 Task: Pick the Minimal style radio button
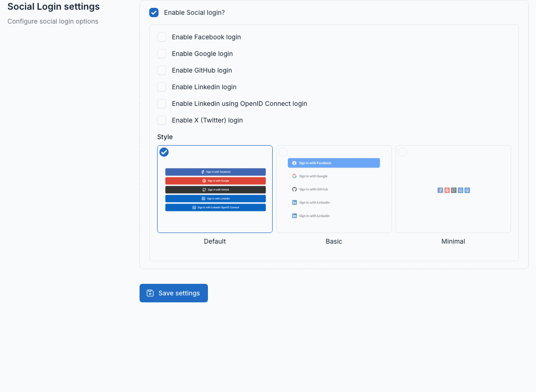point(402,152)
